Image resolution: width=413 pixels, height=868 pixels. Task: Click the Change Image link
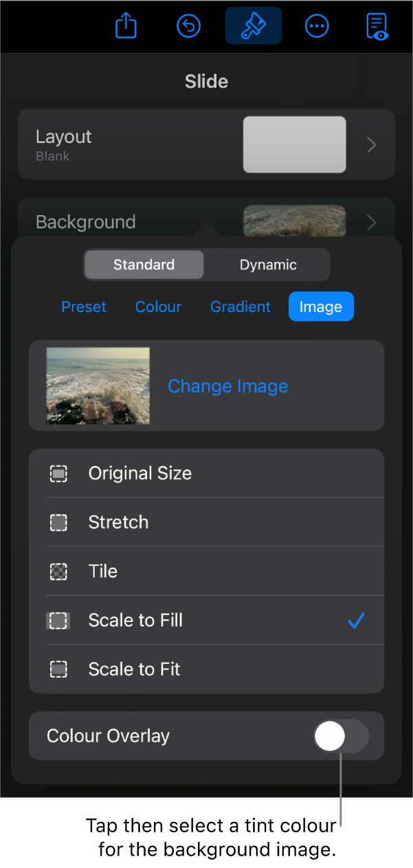[227, 386]
